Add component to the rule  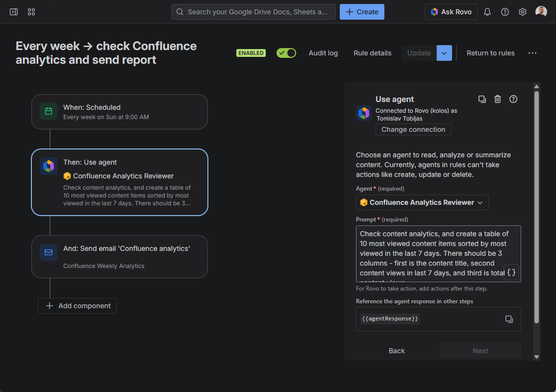tap(77, 306)
